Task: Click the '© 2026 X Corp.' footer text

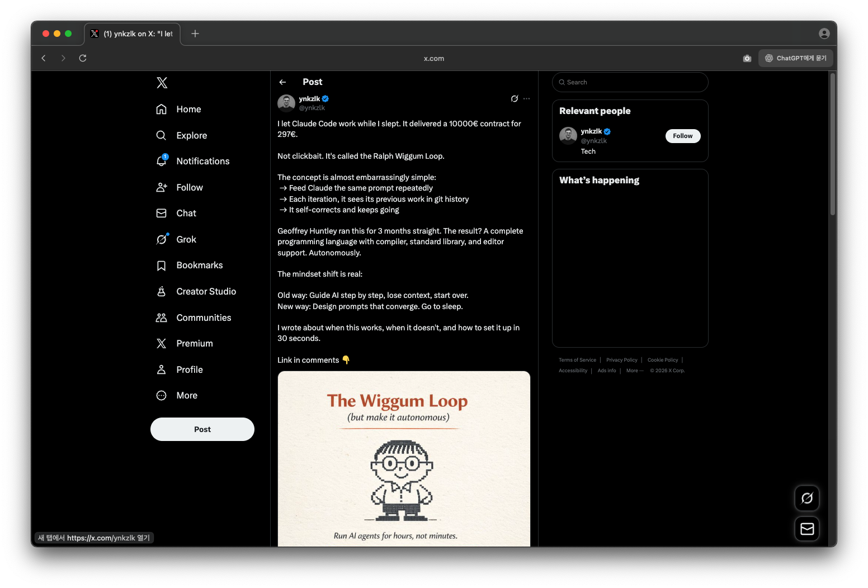Action: click(667, 371)
